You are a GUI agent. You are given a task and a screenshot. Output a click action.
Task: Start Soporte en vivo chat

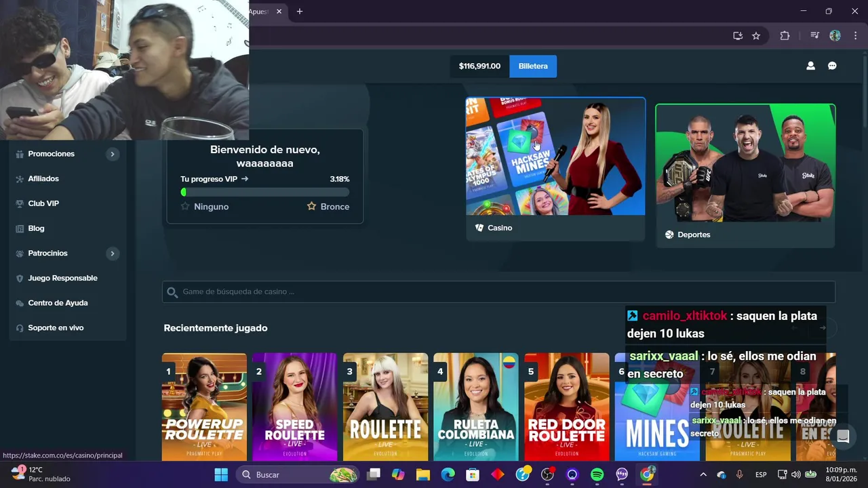coord(56,328)
